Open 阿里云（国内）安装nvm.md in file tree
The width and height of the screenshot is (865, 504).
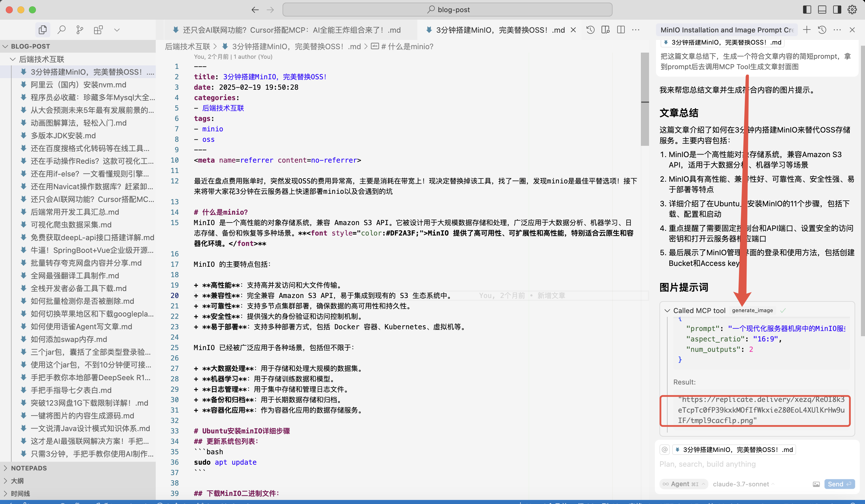[78, 85]
